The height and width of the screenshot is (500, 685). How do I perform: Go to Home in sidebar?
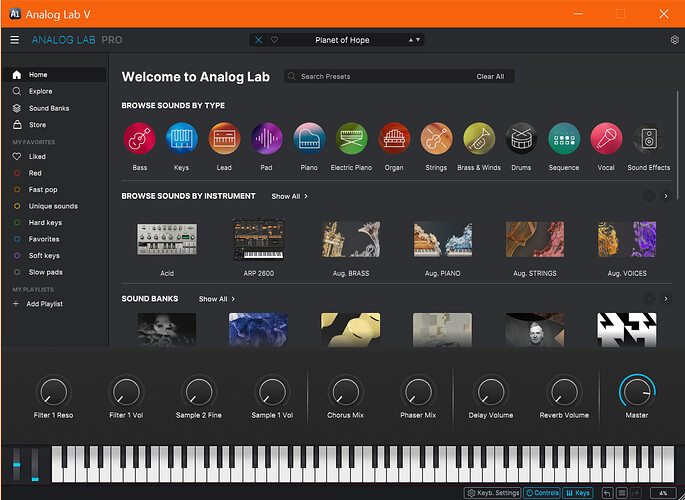55,75
